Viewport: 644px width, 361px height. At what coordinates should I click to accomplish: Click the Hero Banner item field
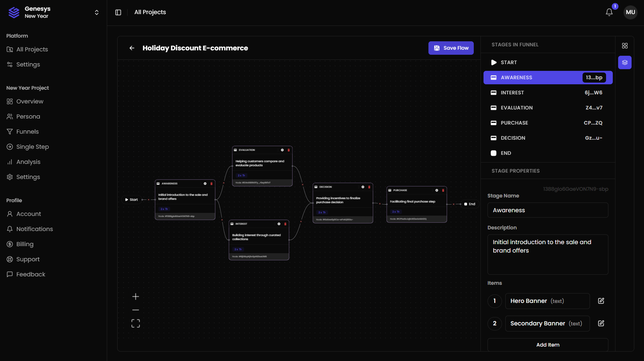click(547, 301)
